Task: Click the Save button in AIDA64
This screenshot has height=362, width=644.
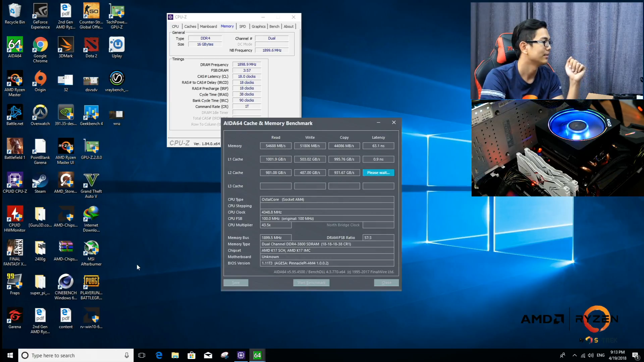Action: (x=236, y=283)
